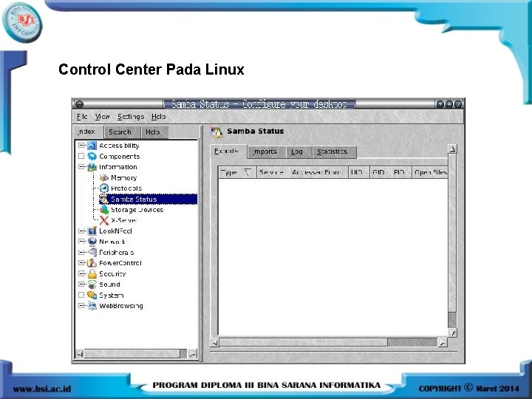
Task: Click the table's horizontal scrollbar left arrow
Action: (214, 343)
